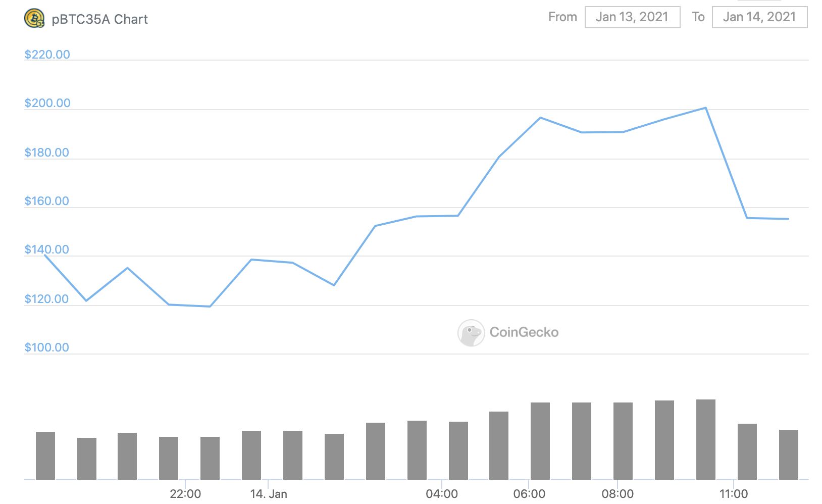Open the From date field Jan 13, 2021
822x504 pixels.
click(632, 17)
